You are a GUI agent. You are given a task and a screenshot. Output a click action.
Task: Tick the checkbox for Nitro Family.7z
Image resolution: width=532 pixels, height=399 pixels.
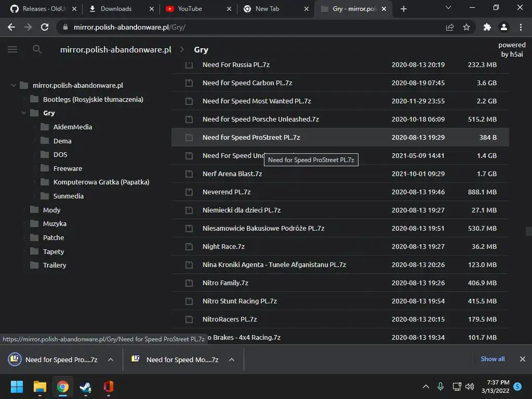[189, 283]
